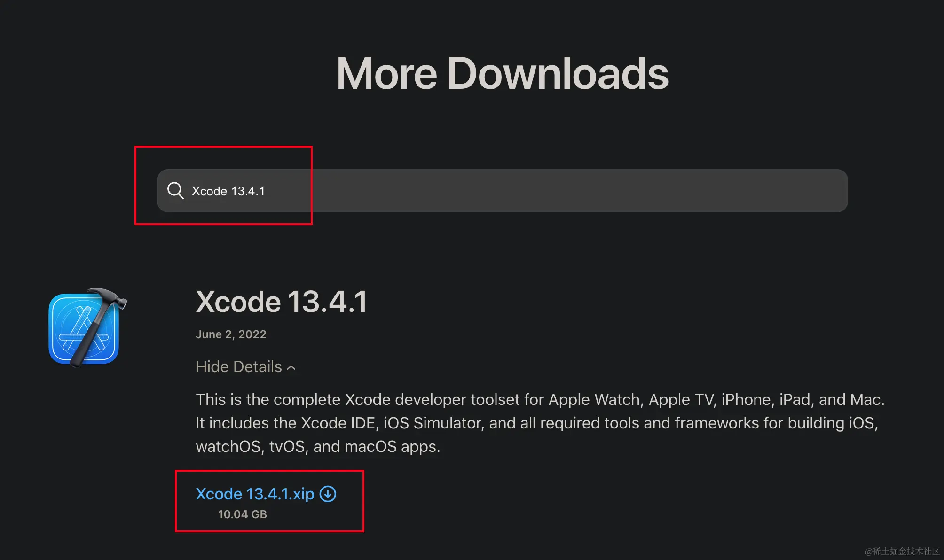Download the Xcode 13.4.1.xip file link
Screen dimensions: 944x560
pyautogui.click(x=255, y=494)
